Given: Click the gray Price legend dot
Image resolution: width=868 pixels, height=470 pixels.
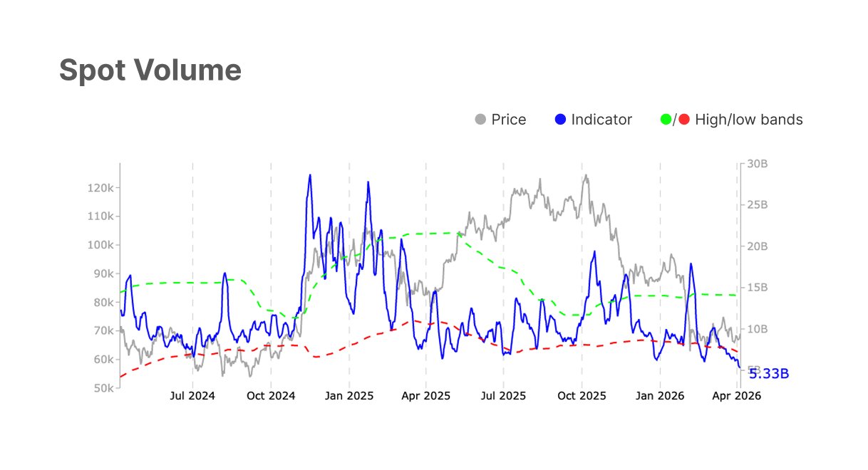Looking at the screenshot, I should point(481,120).
